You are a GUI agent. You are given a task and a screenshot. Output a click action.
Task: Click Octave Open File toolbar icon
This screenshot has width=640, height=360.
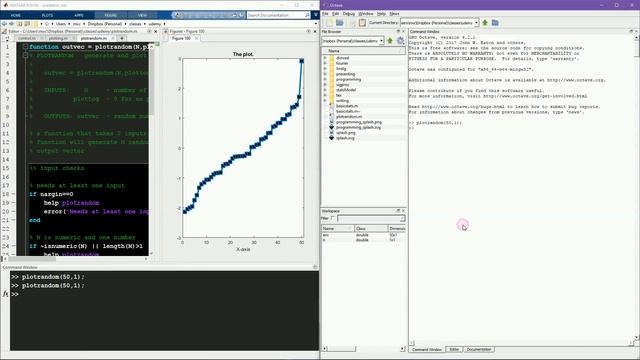click(x=340, y=23)
